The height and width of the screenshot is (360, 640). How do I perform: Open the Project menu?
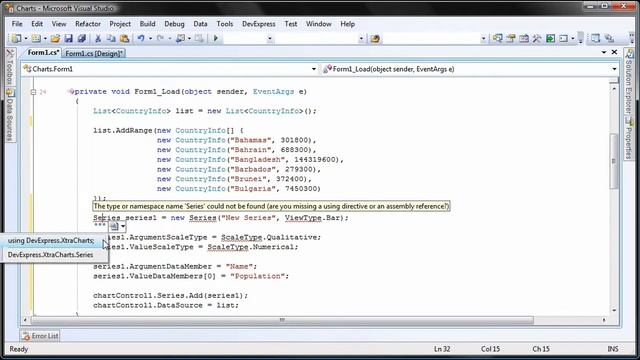[x=120, y=24]
